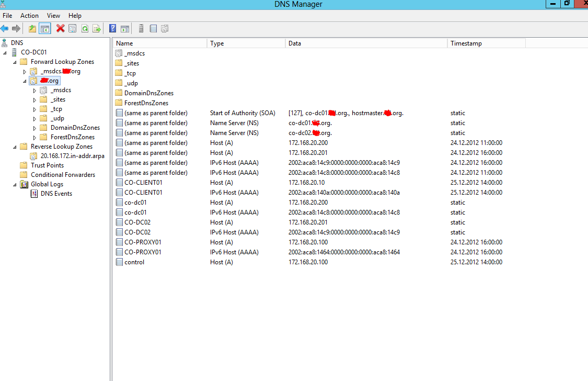The width and height of the screenshot is (588, 381).
Task: Select the 20.168.172.in-addr.arpa reverse zone
Action: click(68, 156)
